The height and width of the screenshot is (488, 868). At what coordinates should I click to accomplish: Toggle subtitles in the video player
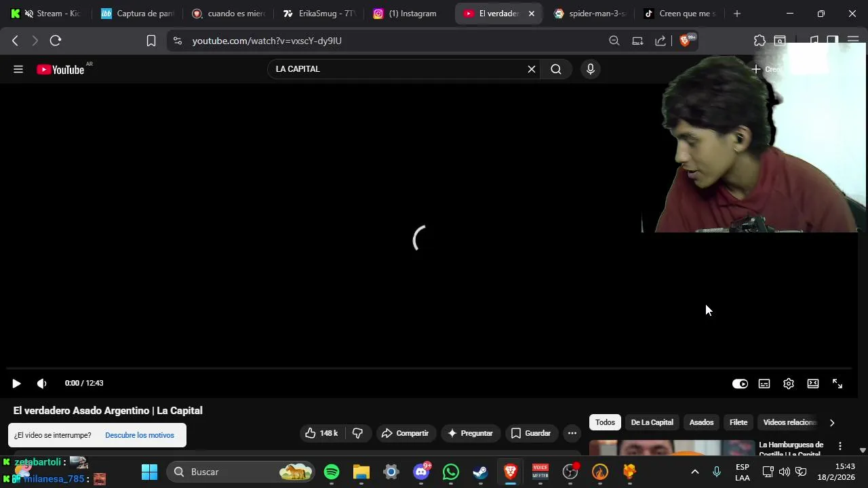coord(764,384)
